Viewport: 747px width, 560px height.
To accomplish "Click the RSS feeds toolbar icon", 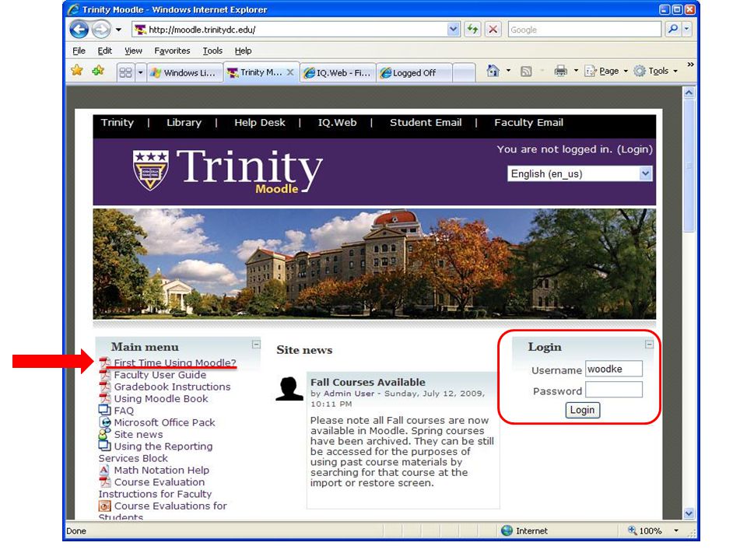I will 526,72.
